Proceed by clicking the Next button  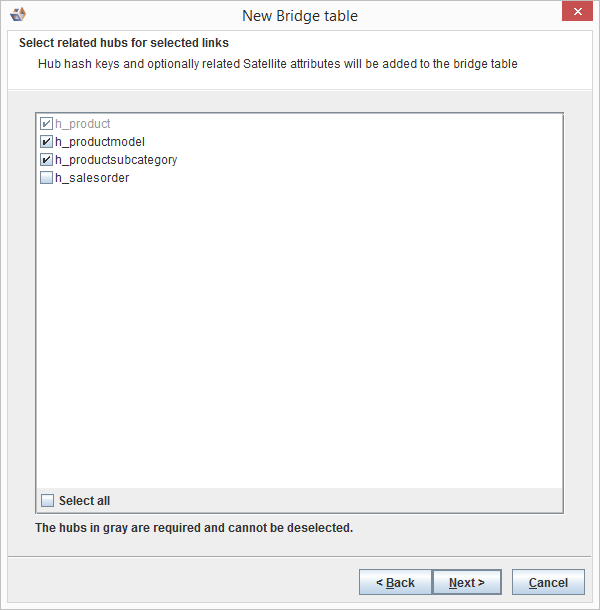point(467,582)
